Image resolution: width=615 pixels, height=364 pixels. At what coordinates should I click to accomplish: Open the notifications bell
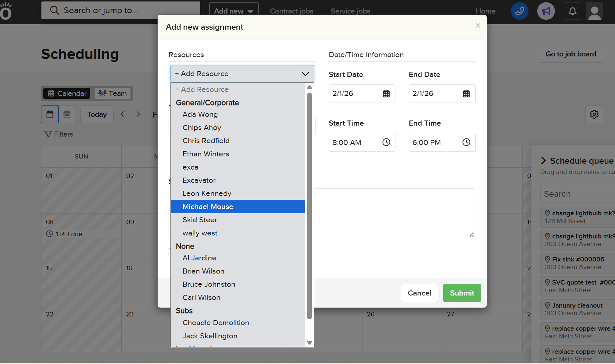(572, 11)
